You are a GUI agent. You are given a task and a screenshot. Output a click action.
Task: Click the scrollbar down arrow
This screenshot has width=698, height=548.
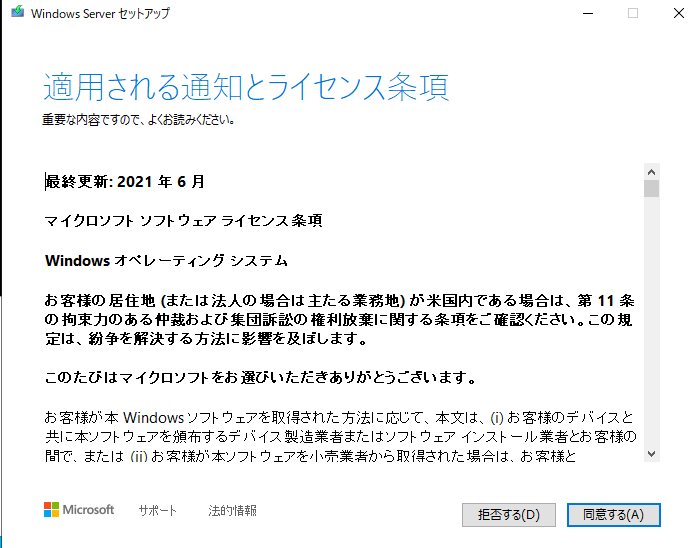[652, 454]
